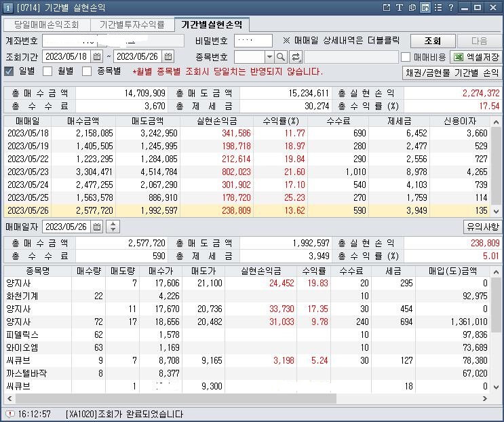Click the screen link icon in title bar
504x422 pixels.
425,7
